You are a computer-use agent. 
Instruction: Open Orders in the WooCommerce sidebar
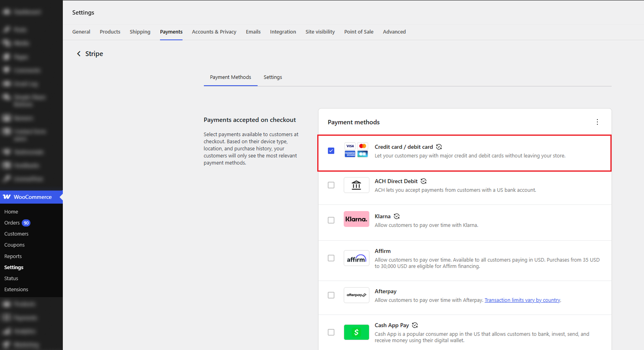[x=12, y=223]
